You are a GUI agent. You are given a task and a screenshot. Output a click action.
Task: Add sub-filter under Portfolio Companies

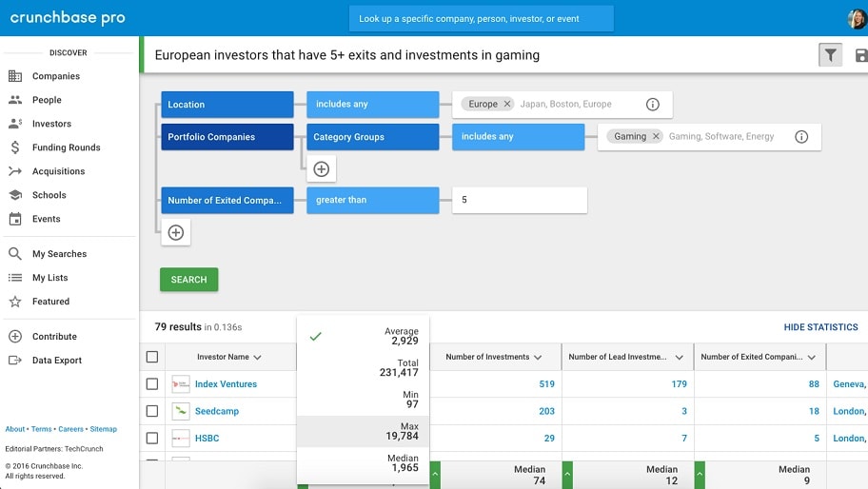(x=321, y=168)
